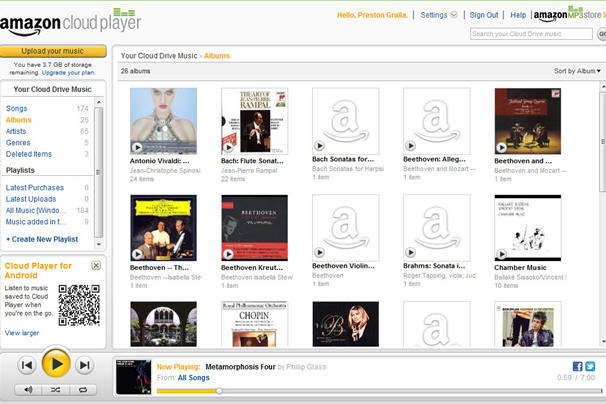Open the Chopin album cover
Image resolution: width=606 pixels, height=404 pixels.
(x=254, y=324)
